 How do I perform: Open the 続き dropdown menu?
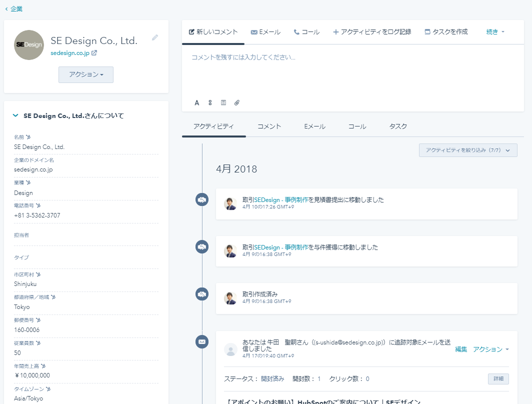[x=495, y=32]
